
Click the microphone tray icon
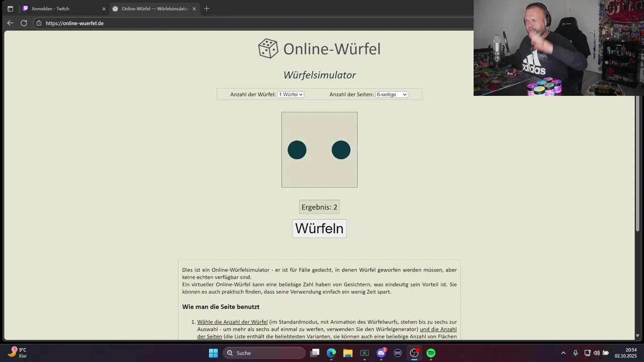click(x=576, y=353)
